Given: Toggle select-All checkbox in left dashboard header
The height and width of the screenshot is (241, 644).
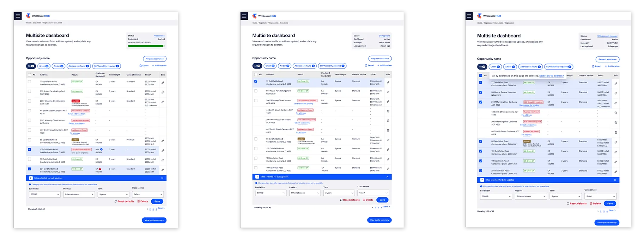Looking at the screenshot, I should coord(29,75).
